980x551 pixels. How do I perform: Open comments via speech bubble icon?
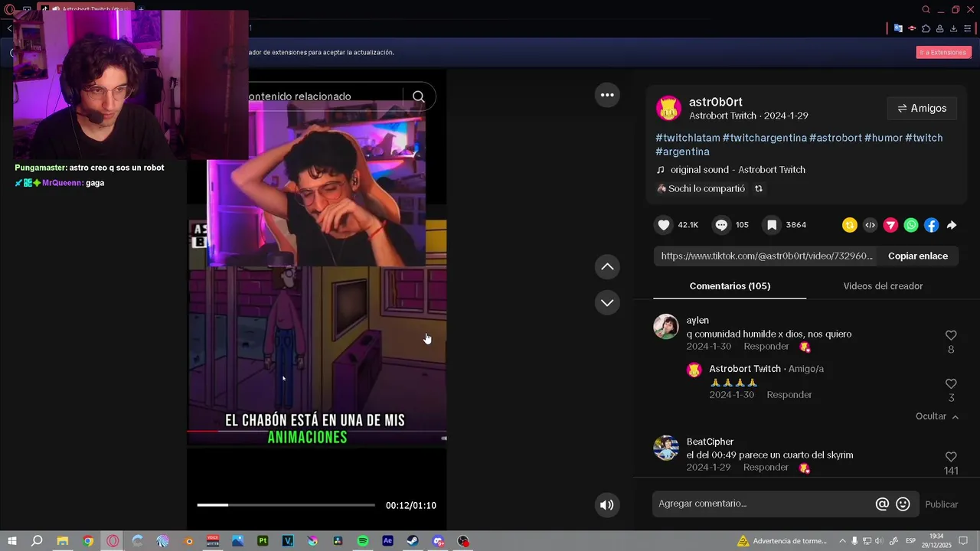point(721,225)
